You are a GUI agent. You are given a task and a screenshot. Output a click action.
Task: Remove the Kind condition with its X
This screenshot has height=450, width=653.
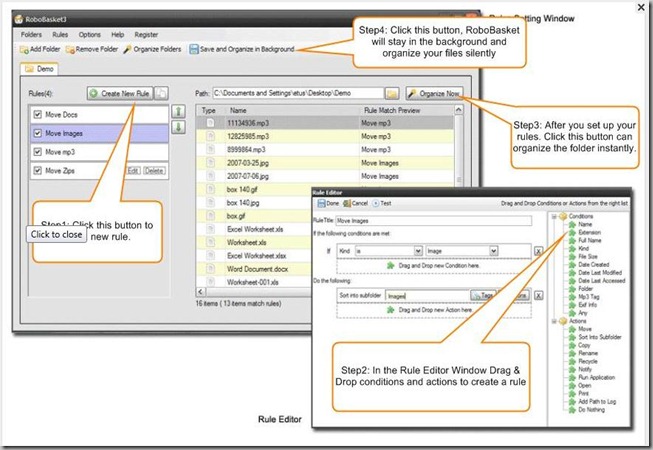coord(538,251)
